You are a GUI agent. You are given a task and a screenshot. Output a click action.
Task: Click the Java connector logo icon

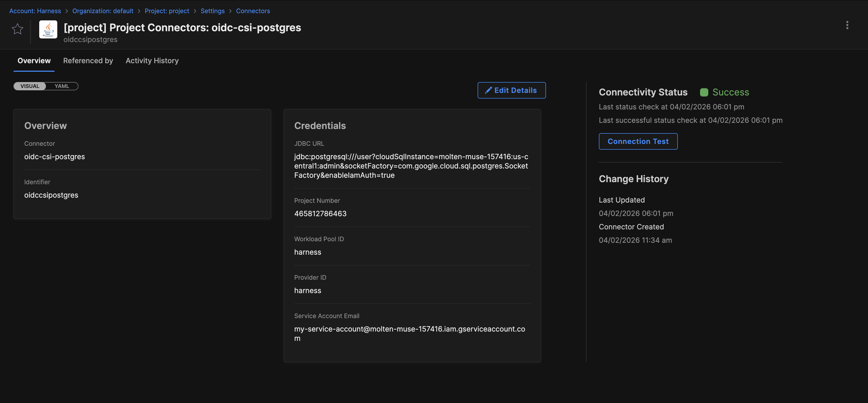tap(48, 29)
